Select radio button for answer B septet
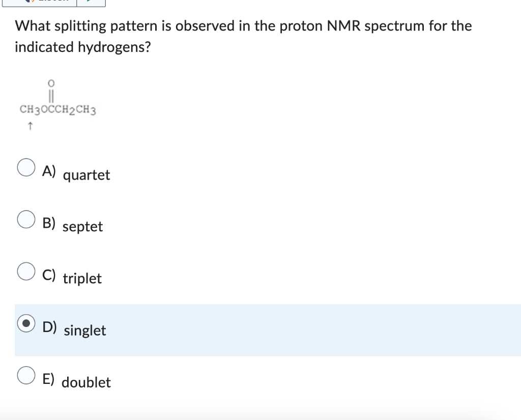 [25, 220]
